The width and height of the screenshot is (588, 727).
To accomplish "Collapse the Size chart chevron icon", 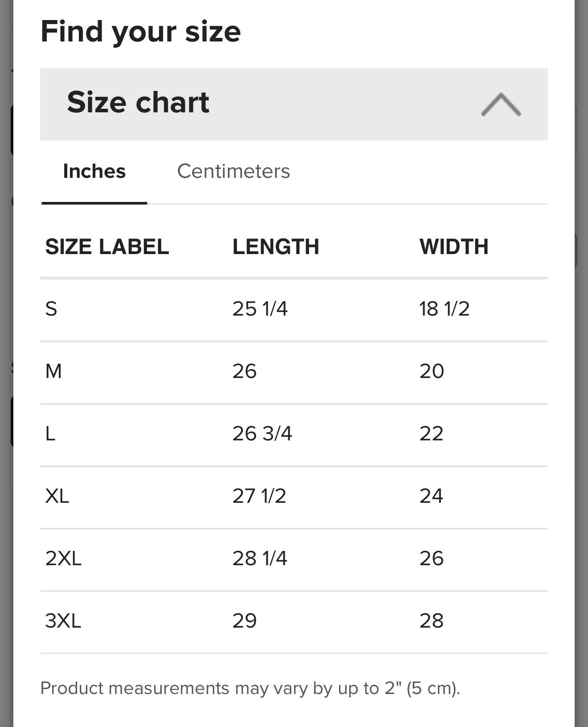I will click(501, 104).
